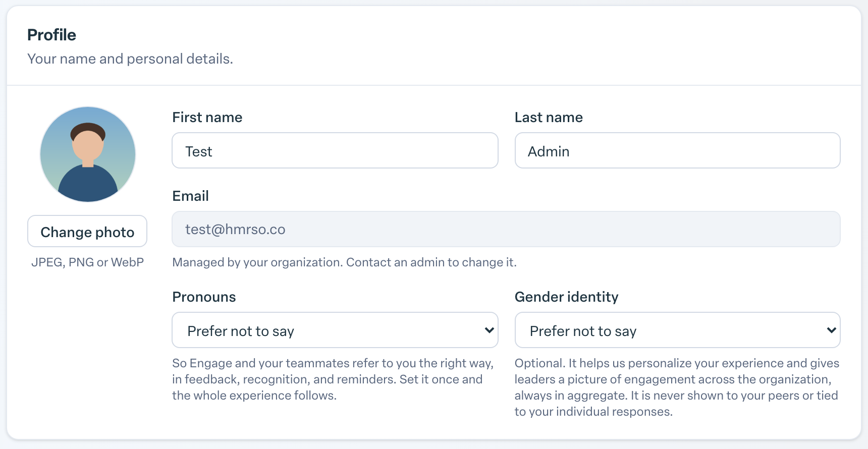Click 'Managed by your organization' note
The height and width of the screenshot is (449, 868).
(344, 262)
